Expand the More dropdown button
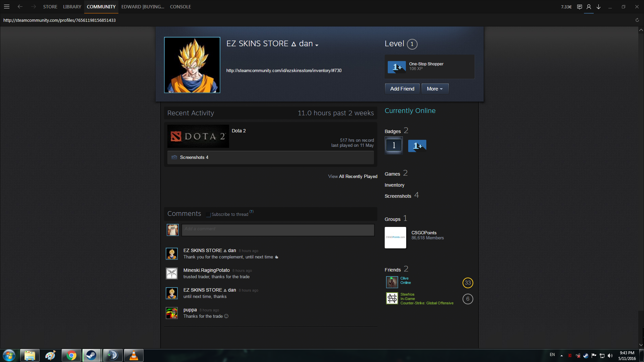Viewport: 644px width, 362px height. [435, 89]
